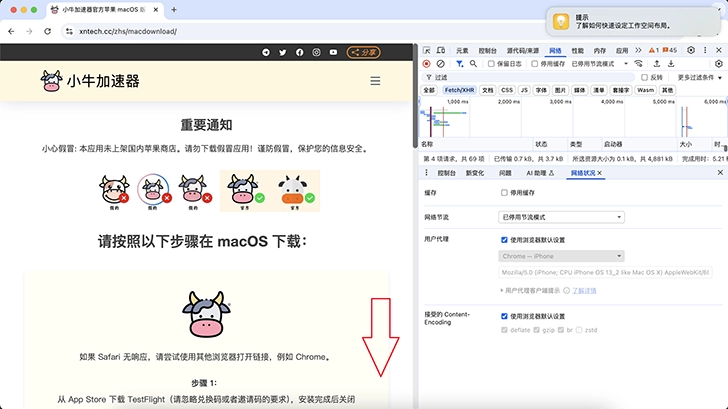Open the 网络节流 select box
This screenshot has width=728, height=409.
[561, 217]
